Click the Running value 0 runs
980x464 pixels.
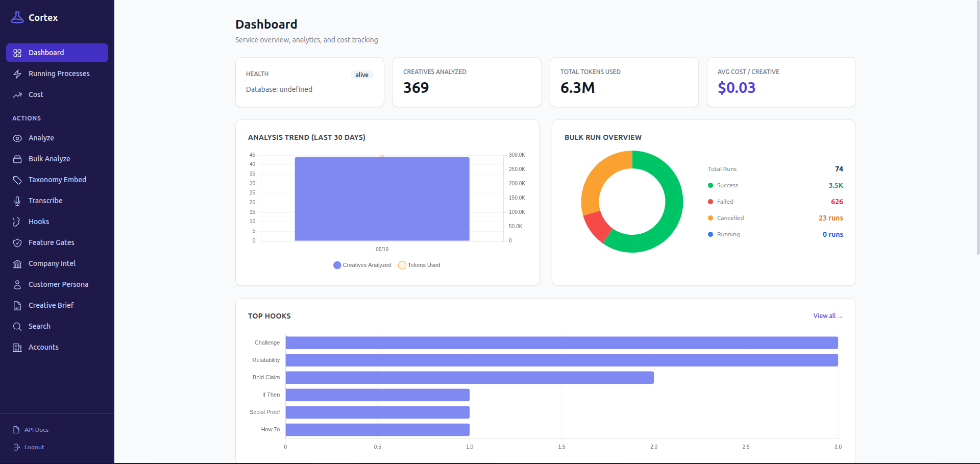[x=833, y=234]
